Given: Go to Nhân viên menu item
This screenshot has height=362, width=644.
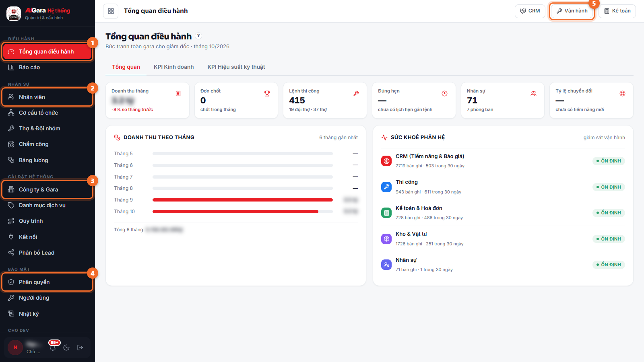Looking at the screenshot, I should tap(47, 97).
